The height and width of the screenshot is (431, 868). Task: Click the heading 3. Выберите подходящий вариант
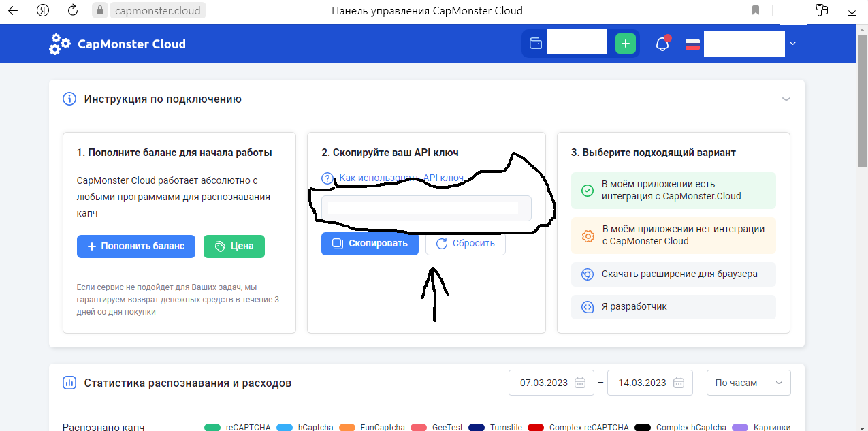coord(654,153)
